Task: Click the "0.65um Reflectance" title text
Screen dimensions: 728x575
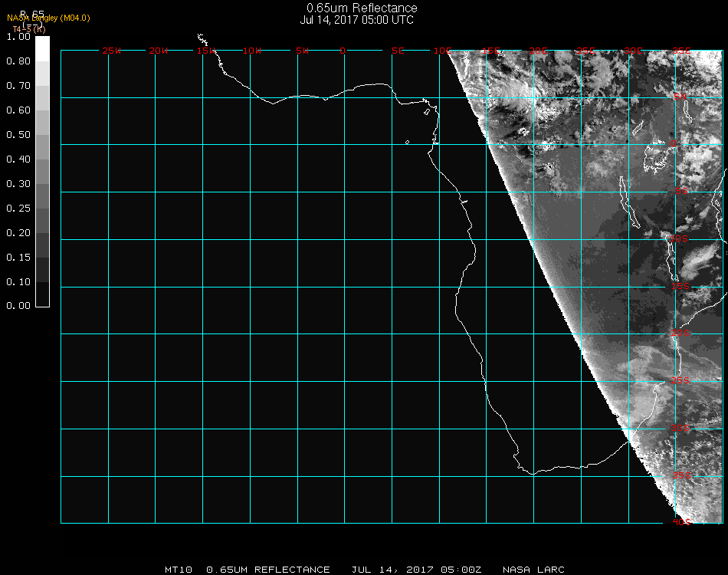Action: point(362,8)
